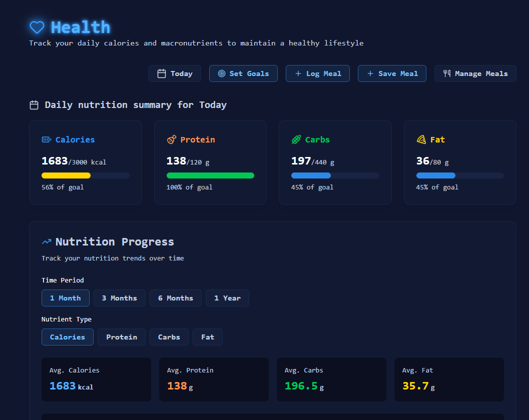Click the Health page title

pos(80,27)
